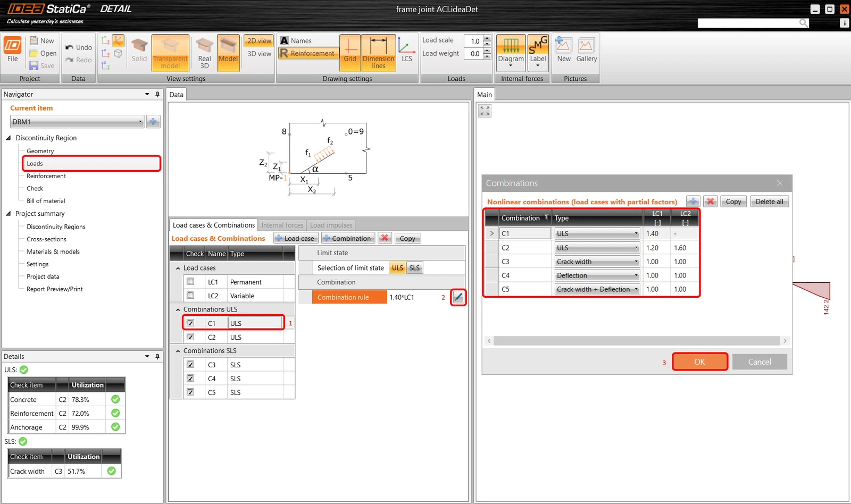This screenshot has width=851, height=504.
Task: Select Reinforcement in the Navigator tree
Action: pos(46,176)
